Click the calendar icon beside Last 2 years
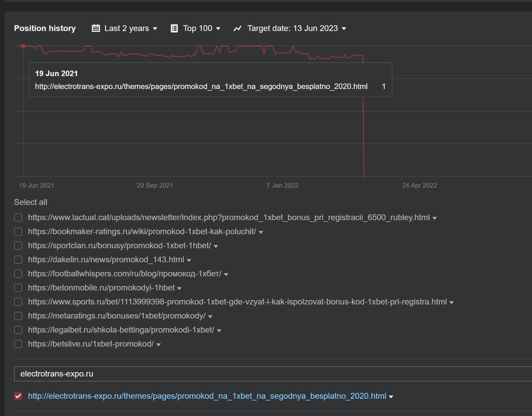 coord(96,28)
